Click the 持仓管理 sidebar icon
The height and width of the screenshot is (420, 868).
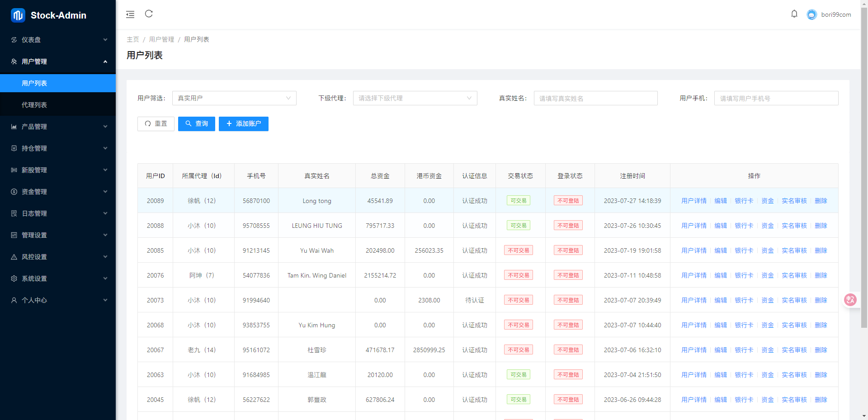coord(14,148)
